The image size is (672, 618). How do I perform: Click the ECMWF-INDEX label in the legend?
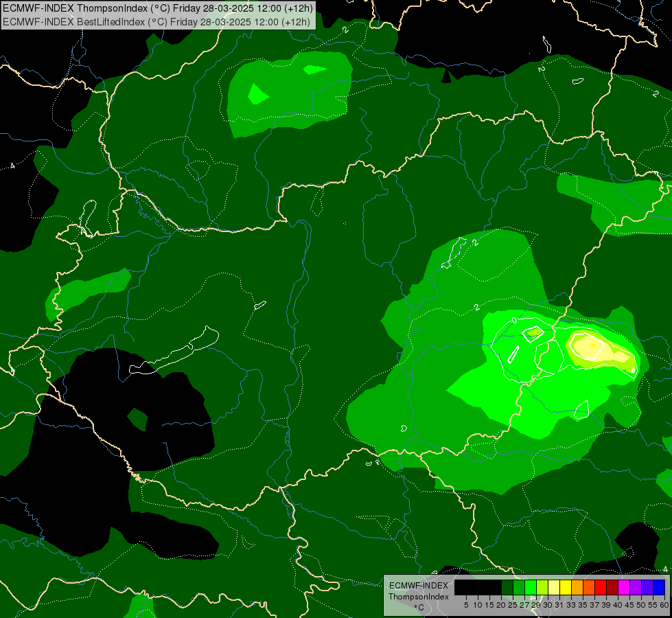pos(419,586)
